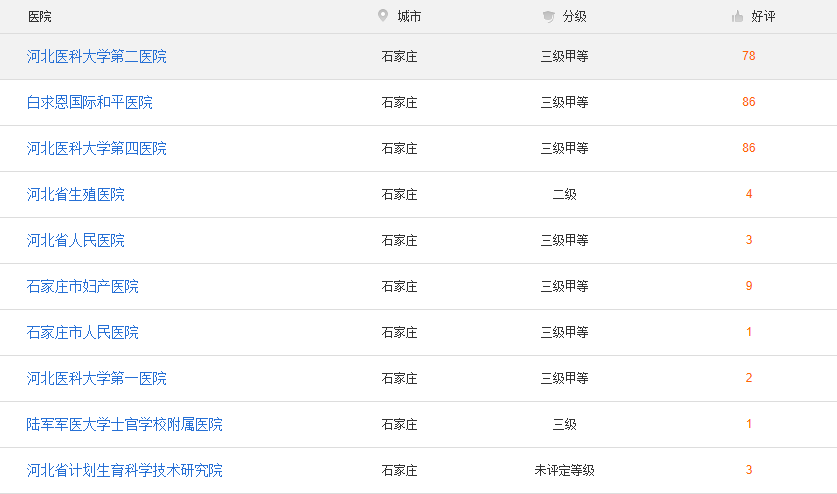This screenshot has height=494, width=837.
Task: Click the graduation cap icon beside 分级
Action: click(x=548, y=16)
